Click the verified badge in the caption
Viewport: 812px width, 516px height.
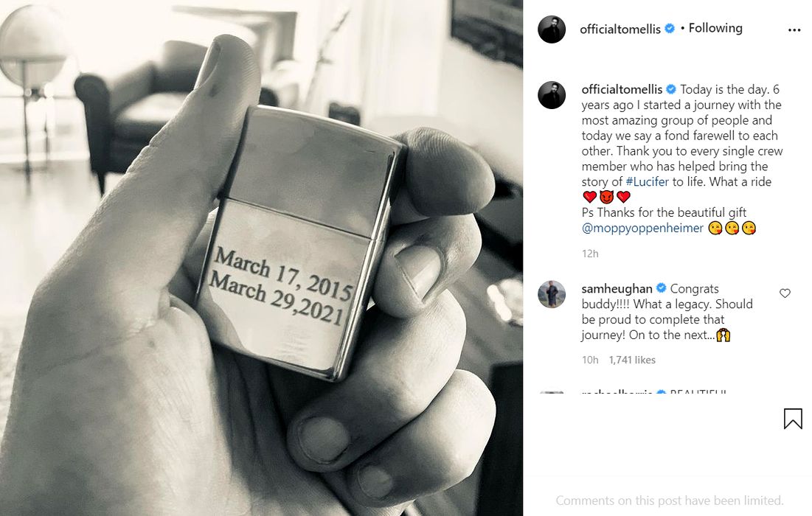point(670,89)
